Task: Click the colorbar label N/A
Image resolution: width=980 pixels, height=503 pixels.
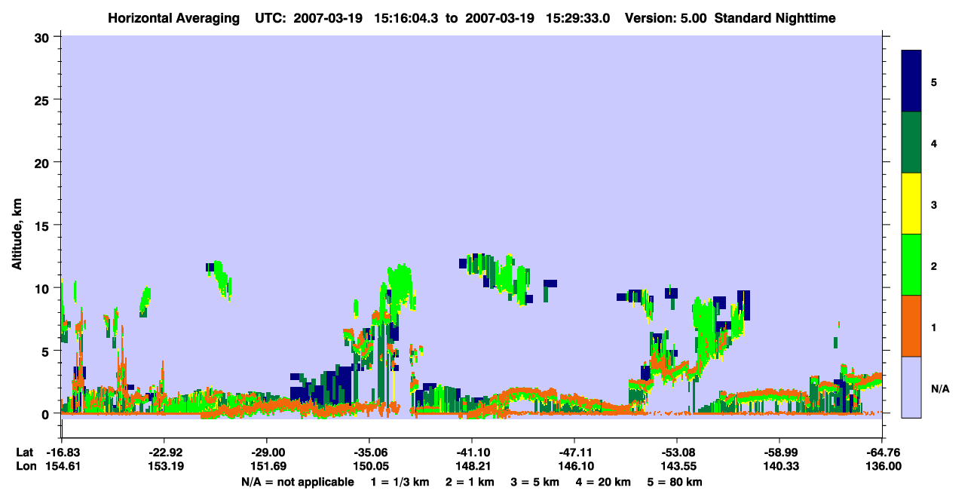Action: tap(939, 388)
